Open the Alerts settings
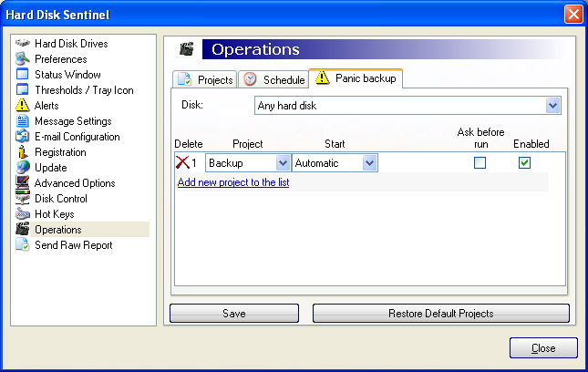 coord(46,106)
